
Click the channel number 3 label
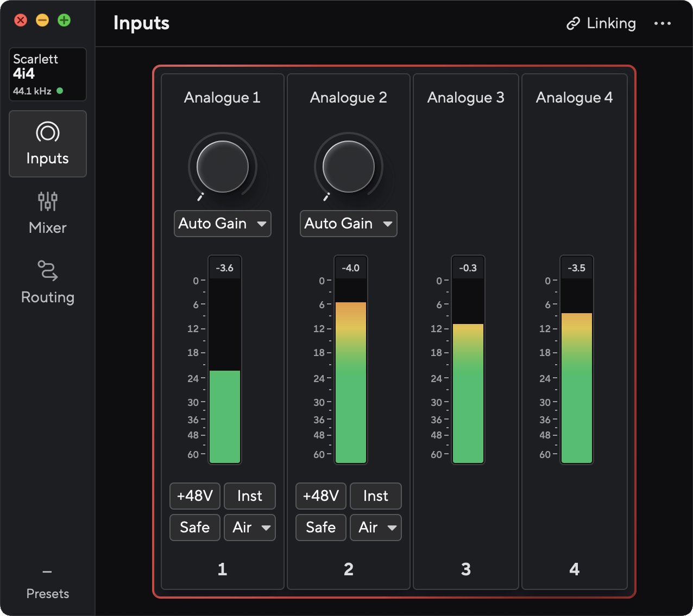pyautogui.click(x=466, y=569)
